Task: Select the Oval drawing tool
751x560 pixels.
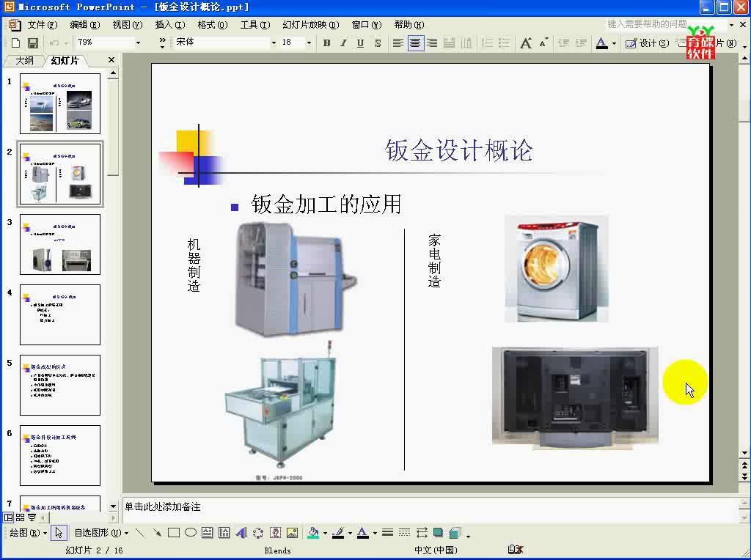Action: [191, 533]
